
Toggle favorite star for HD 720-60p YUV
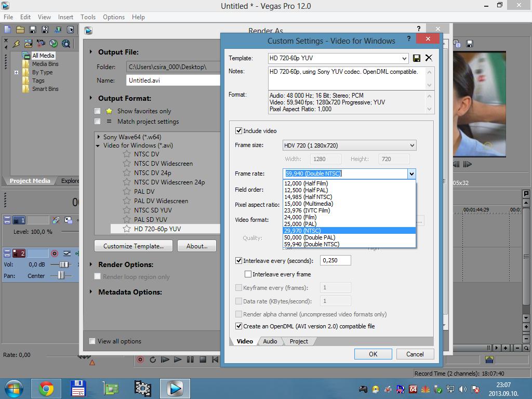click(127, 229)
